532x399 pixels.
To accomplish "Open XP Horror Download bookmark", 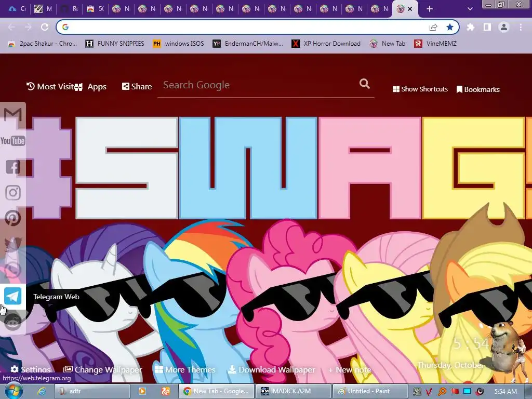I will pos(326,44).
